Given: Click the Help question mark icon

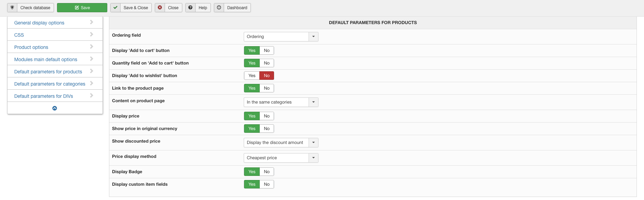Looking at the screenshot, I should (190, 7).
